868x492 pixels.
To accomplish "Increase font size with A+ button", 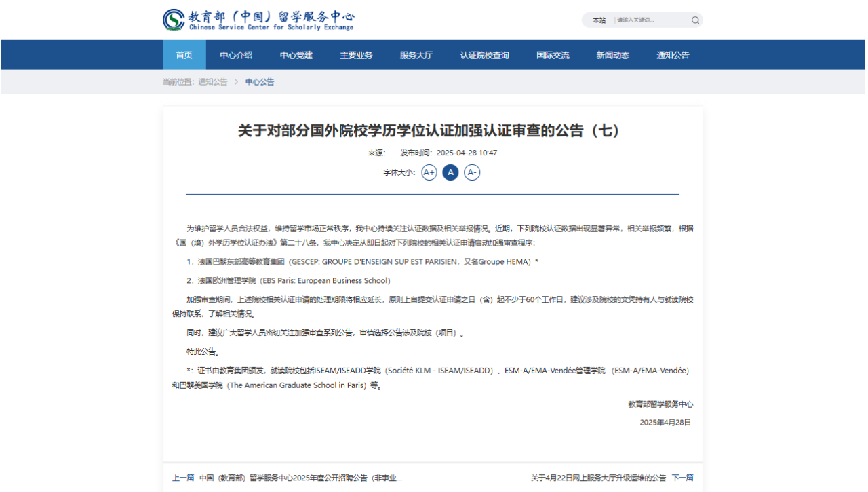I will coord(429,172).
